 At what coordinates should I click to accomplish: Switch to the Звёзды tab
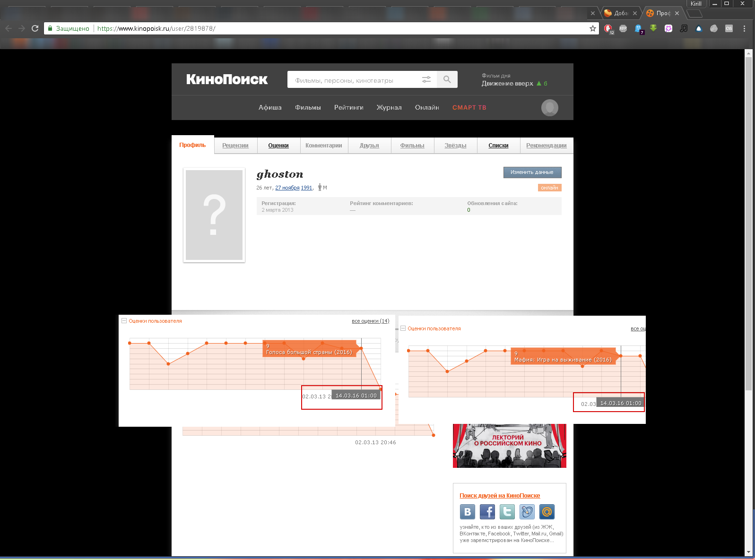coord(455,146)
